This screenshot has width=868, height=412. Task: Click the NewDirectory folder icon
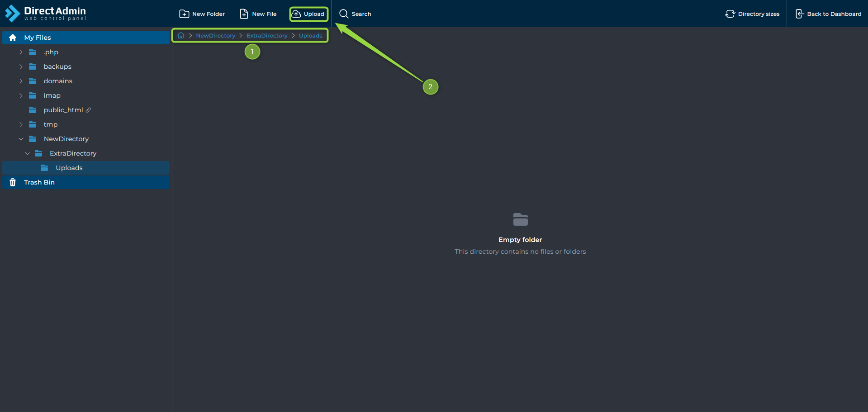pyautogui.click(x=33, y=139)
